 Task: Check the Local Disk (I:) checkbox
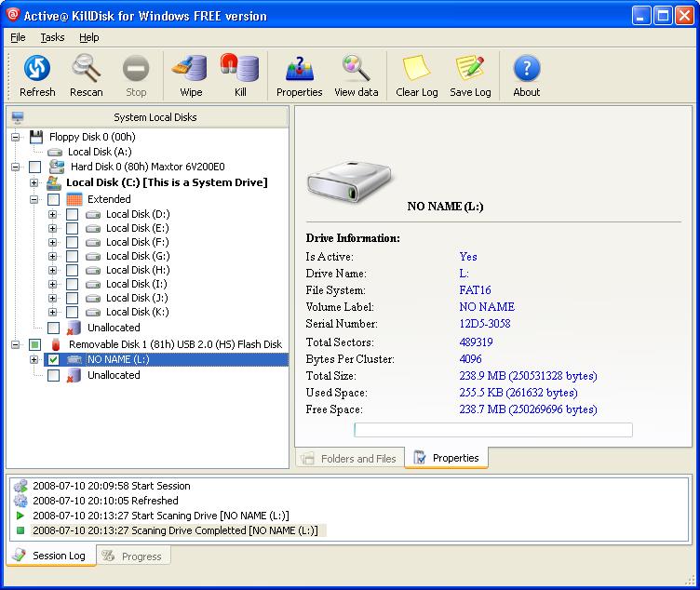(72, 284)
